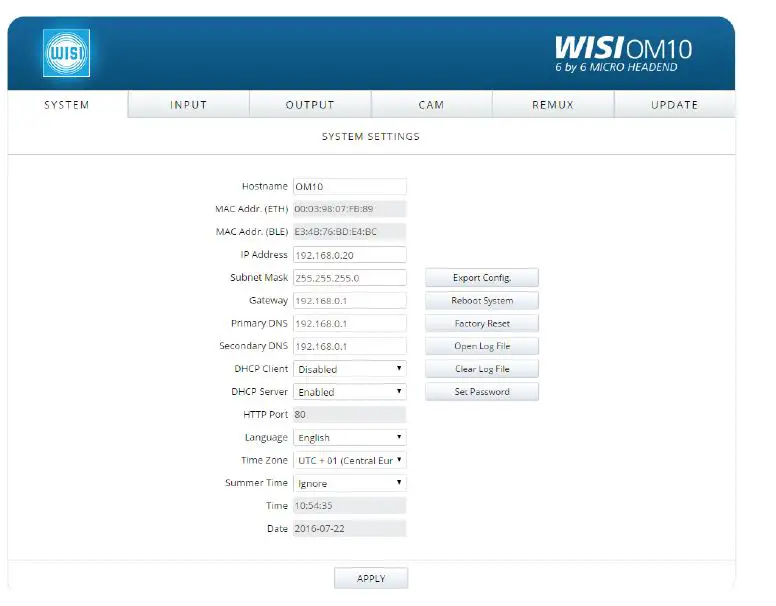Click the Factory Reset button
The width and height of the screenshot is (776, 606).
point(482,323)
